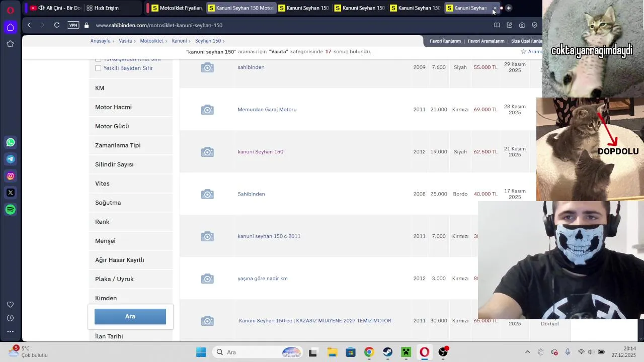
Task: Open a new tab with the plus button
Action: click(x=509, y=8)
